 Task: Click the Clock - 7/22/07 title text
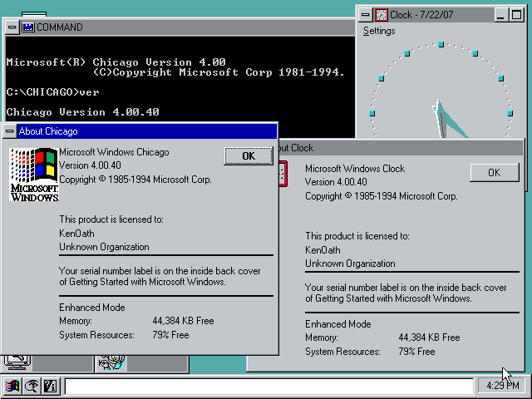(x=421, y=15)
